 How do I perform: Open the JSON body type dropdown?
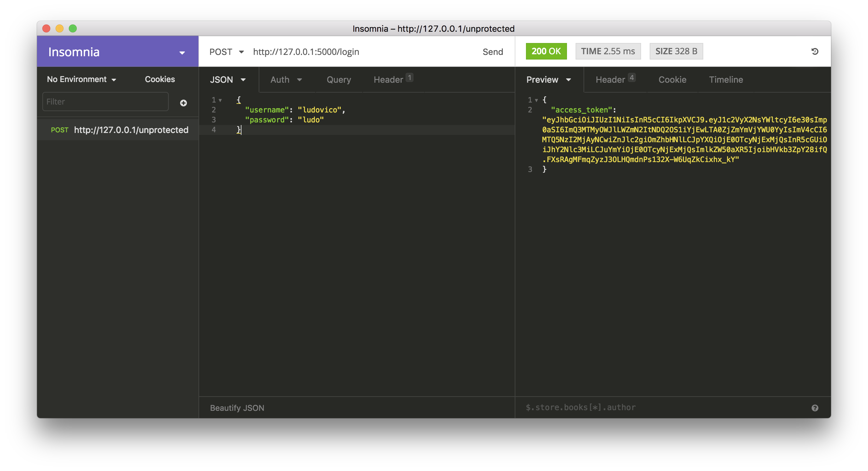coord(228,80)
